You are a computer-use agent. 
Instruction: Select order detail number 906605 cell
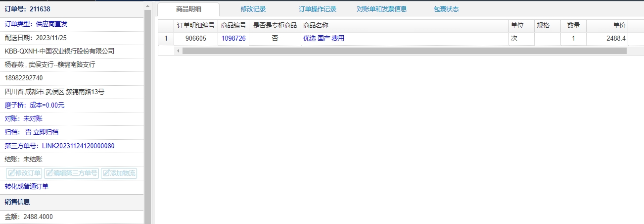point(196,38)
